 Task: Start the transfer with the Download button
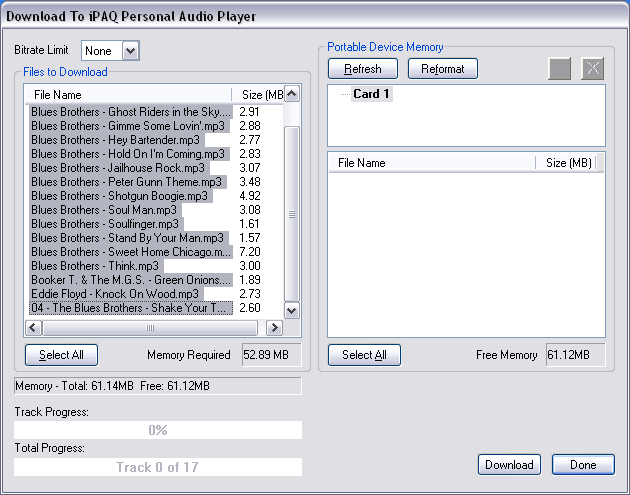[509, 464]
